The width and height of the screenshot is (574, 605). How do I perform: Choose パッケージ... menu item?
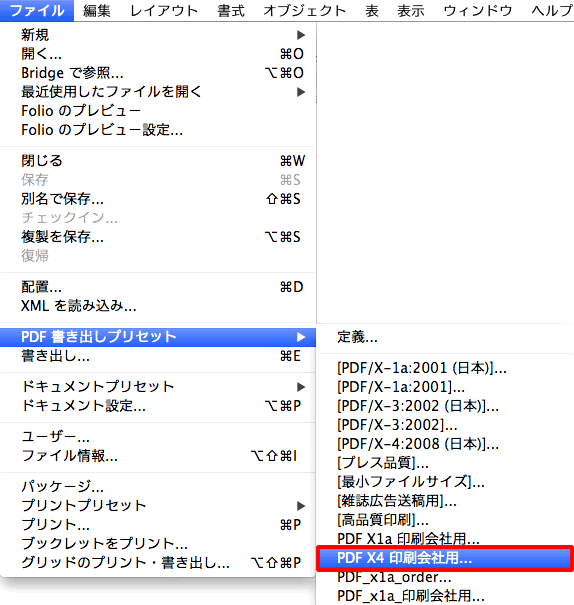pyautogui.click(x=158, y=487)
